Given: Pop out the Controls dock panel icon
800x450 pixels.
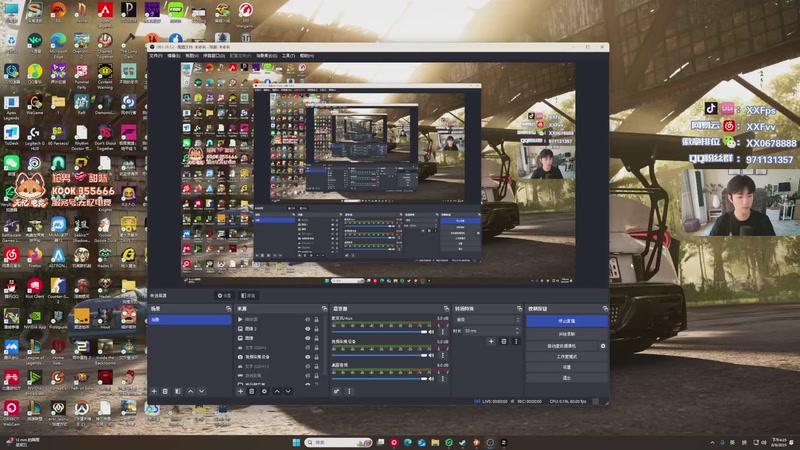Looking at the screenshot, I should [605, 309].
